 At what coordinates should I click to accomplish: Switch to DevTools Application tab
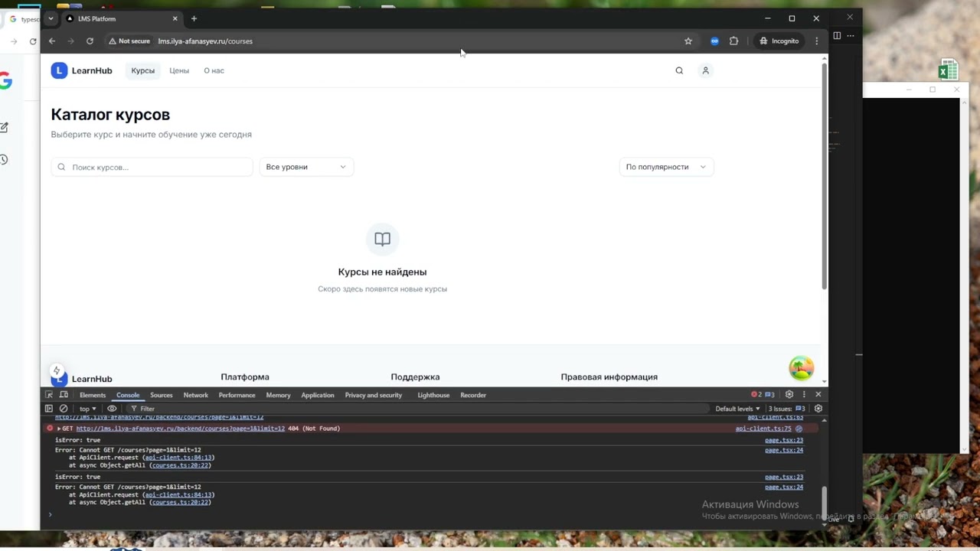point(318,395)
